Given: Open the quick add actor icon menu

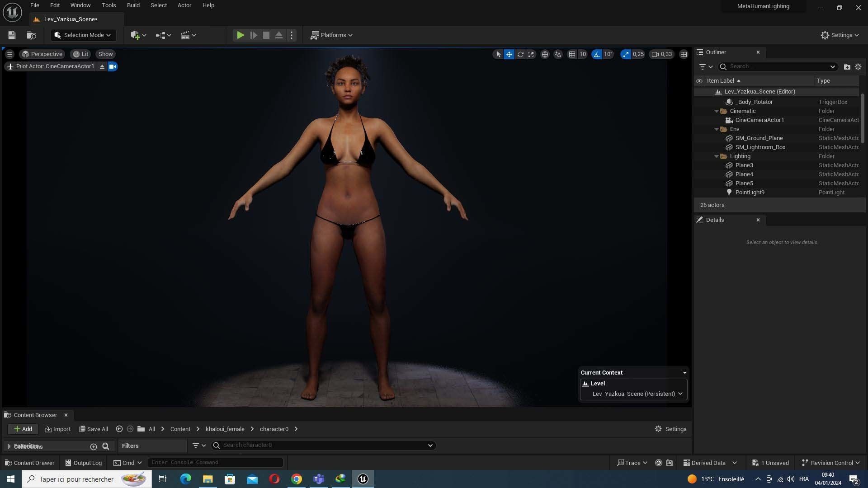Looking at the screenshot, I should pos(138,35).
